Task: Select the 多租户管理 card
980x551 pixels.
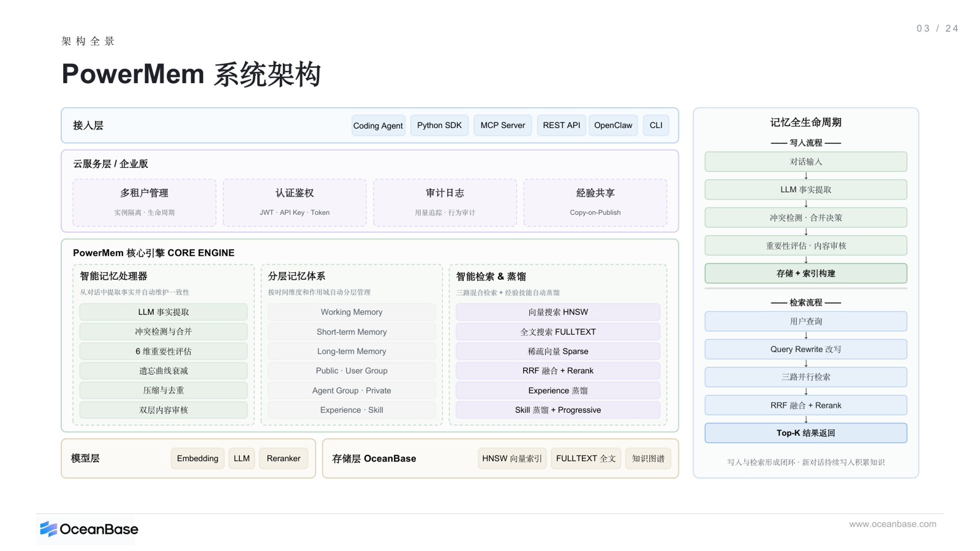Action: pyautogui.click(x=145, y=203)
